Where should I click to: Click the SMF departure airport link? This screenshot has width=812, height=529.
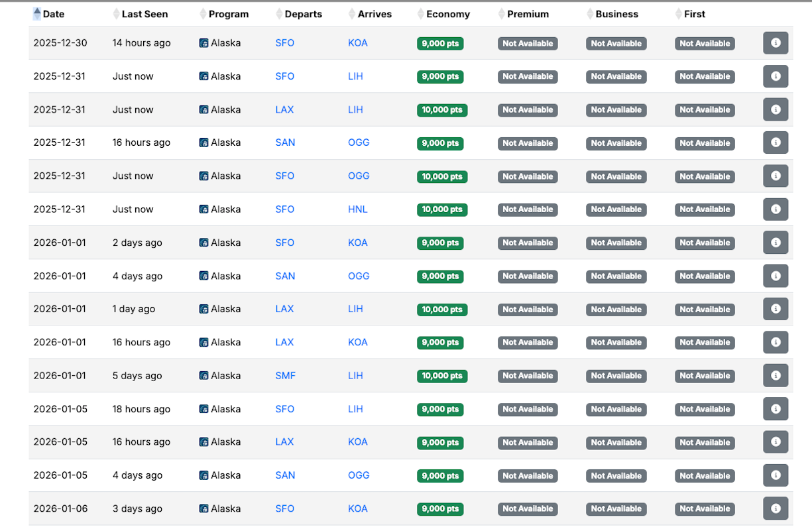(285, 376)
